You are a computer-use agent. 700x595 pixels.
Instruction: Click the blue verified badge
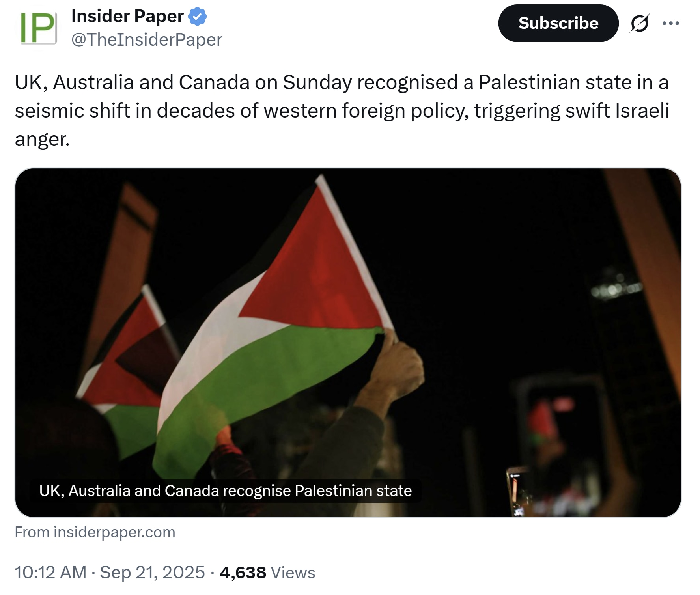[x=197, y=16]
